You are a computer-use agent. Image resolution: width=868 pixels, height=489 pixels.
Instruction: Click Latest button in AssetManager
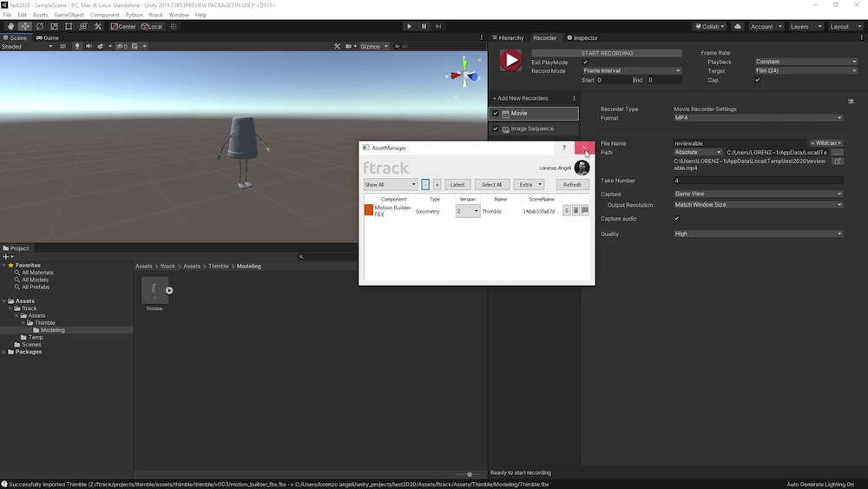coord(457,184)
